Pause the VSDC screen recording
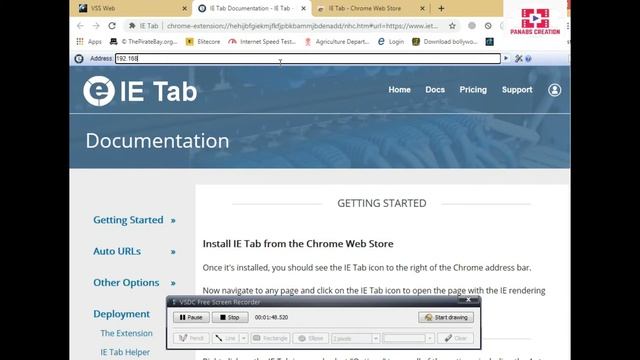 pos(191,317)
